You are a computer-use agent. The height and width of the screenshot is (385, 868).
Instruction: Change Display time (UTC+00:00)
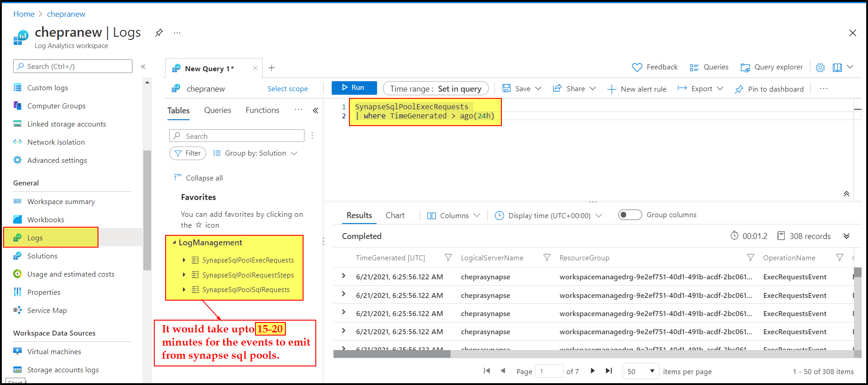(549, 215)
